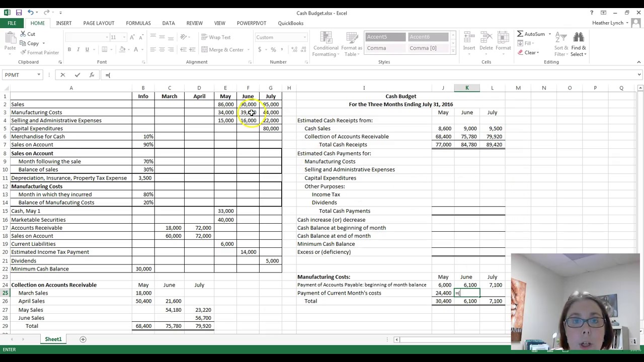This screenshot has height=362, width=644.
Task: Toggle center horizontal alignment
Action: pyautogui.click(x=162, y=49)
